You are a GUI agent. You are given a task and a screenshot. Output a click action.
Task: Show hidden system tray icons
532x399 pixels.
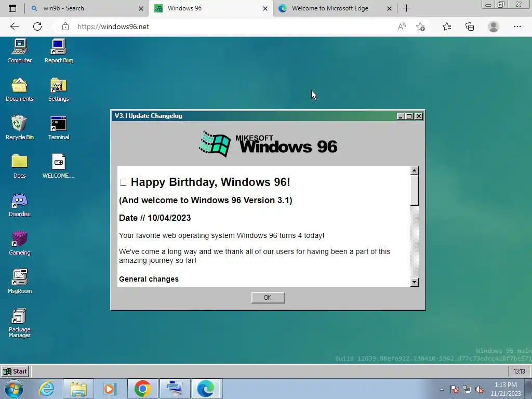click(x=442, y=389)
